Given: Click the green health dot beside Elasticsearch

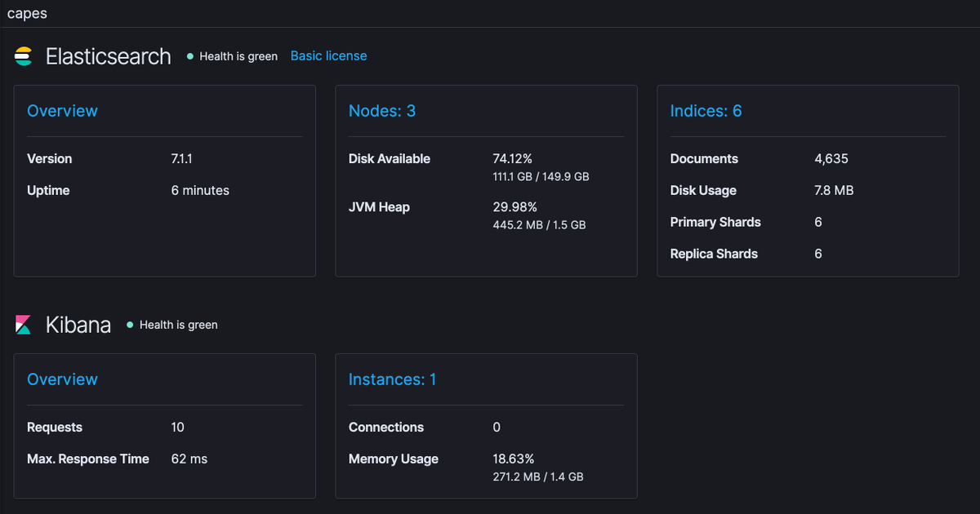Looking at the screenshot, I should click(x=189, y=55).
